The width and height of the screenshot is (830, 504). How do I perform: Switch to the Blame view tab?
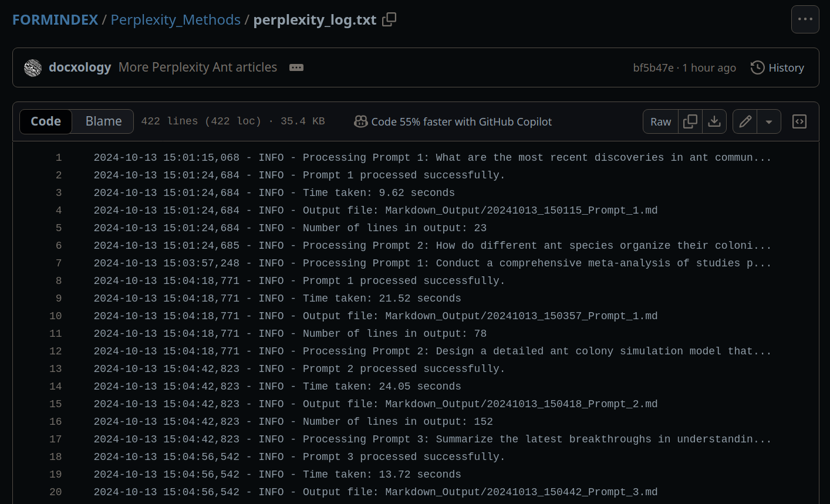(103, 121)
